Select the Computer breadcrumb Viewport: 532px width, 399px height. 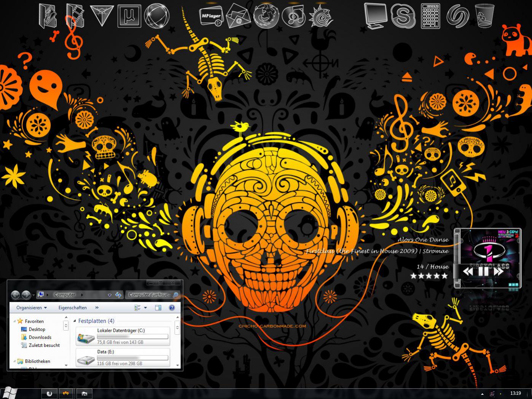click(x=65, y=295)
